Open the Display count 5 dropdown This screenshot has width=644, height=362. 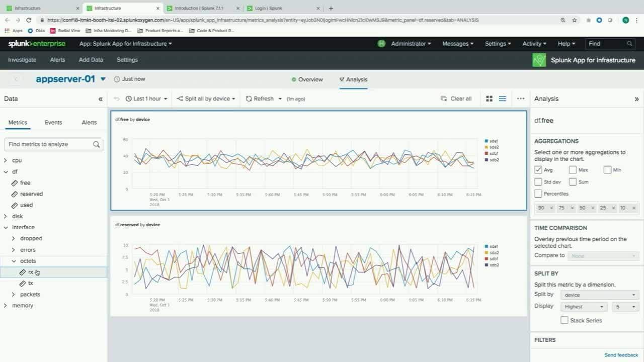coord(625,307)
